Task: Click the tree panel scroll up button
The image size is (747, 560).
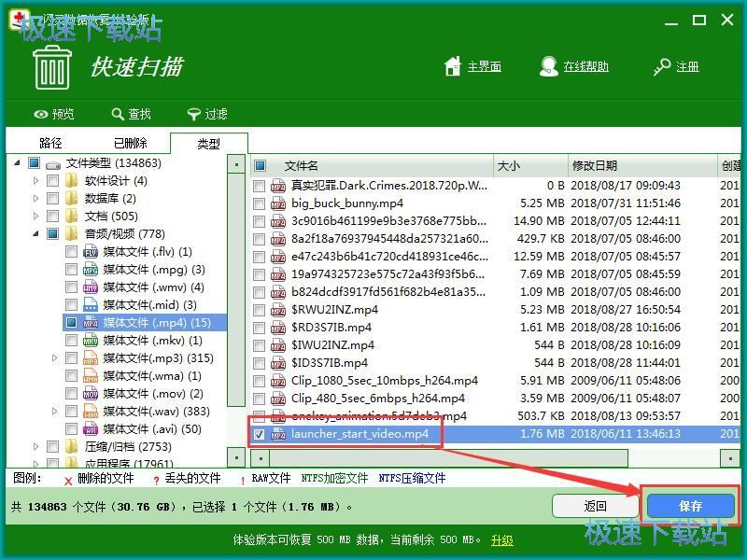Action: [x=236, y=165]
